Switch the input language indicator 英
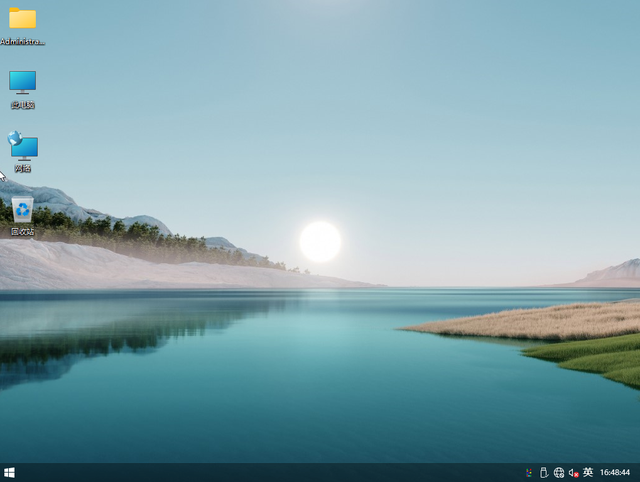 tap(588, 472)
